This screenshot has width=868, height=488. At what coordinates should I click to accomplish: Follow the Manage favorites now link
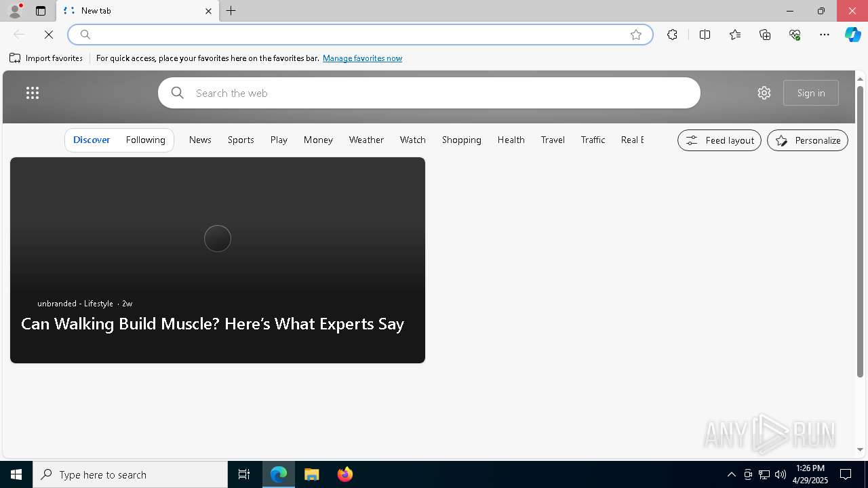pyautogui.click(x=362, y=58)
